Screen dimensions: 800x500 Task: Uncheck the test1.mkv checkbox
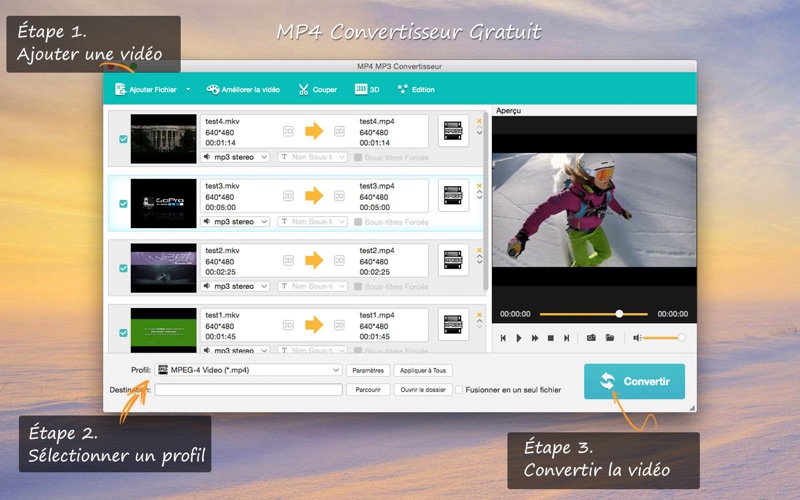pyautogui.click(x=123, y=333)
